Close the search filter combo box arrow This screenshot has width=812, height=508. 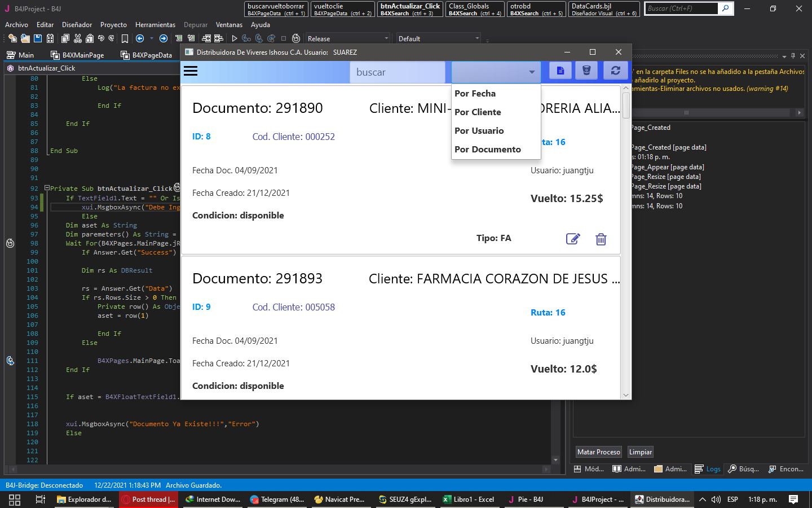[x=531, y=72]
